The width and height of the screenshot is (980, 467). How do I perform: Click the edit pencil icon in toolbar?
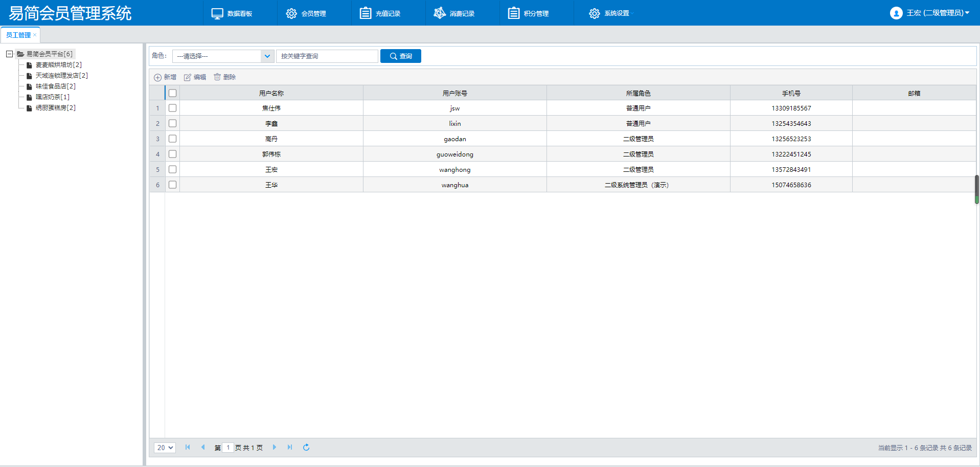[x=188, y=77]
